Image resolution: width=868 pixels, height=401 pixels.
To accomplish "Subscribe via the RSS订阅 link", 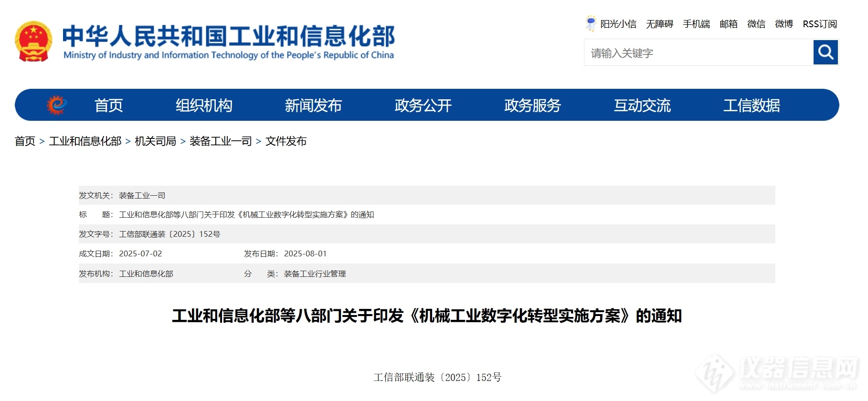I will pos(819,24).
